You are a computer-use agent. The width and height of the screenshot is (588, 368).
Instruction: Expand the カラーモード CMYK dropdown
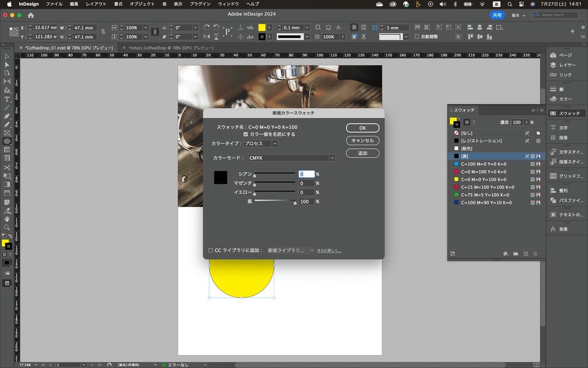point(291,158)
